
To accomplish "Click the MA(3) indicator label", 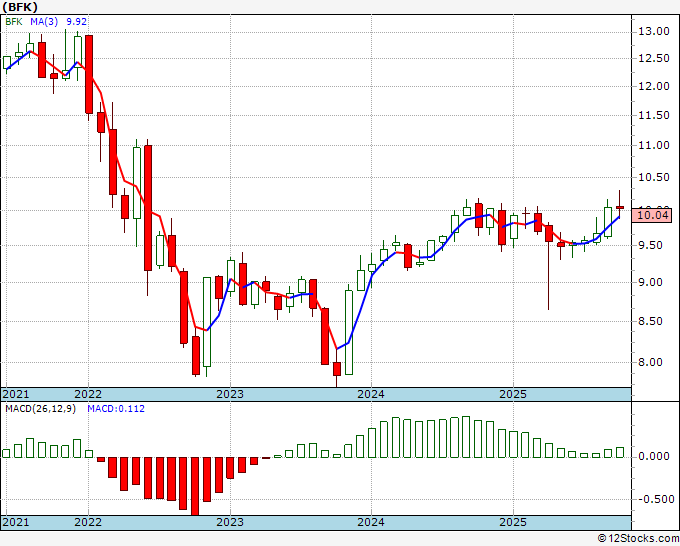I will (44, 22).
